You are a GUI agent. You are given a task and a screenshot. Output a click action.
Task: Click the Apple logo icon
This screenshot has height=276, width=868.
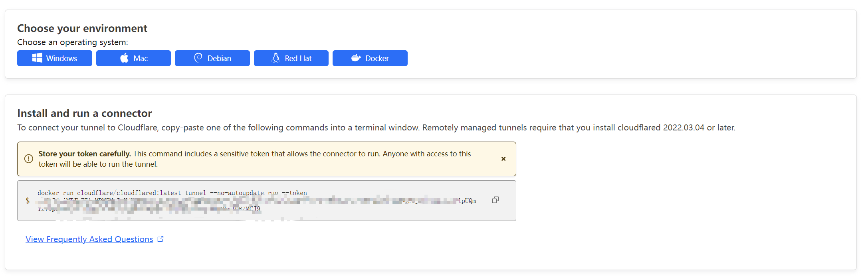(x=125, y=58)
